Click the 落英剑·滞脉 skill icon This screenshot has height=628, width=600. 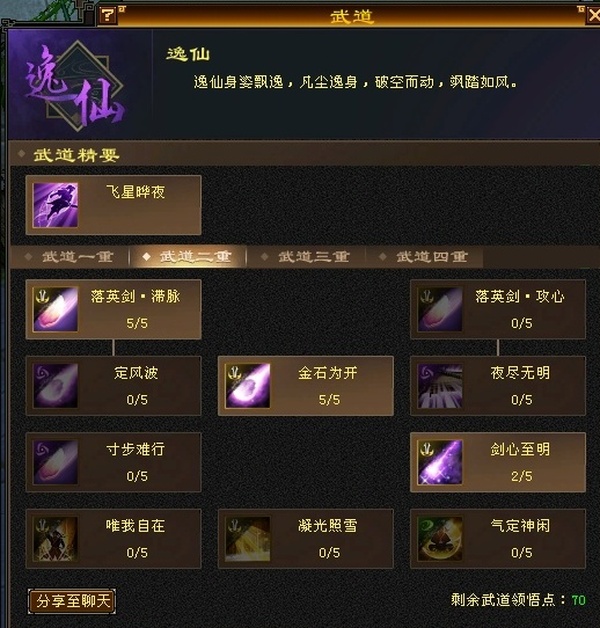[55, 309]
